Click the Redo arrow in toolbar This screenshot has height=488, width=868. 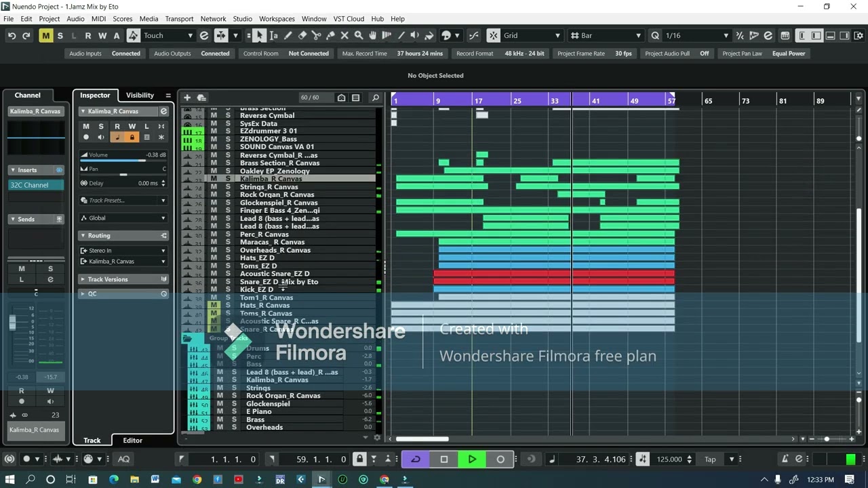(26, 36)
